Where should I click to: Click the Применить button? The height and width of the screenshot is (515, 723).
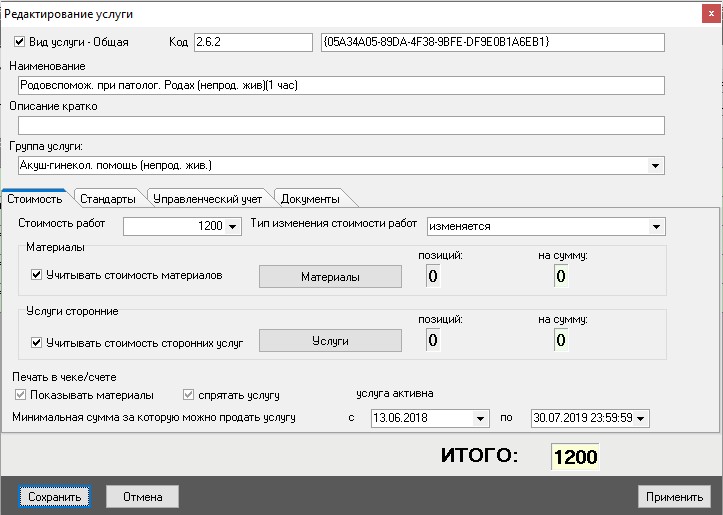(673, 496)
